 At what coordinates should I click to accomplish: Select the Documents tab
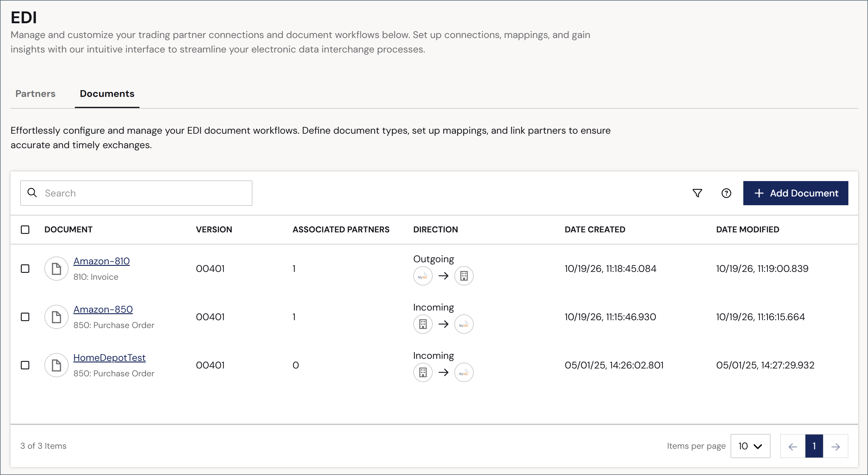coord(107,94)
